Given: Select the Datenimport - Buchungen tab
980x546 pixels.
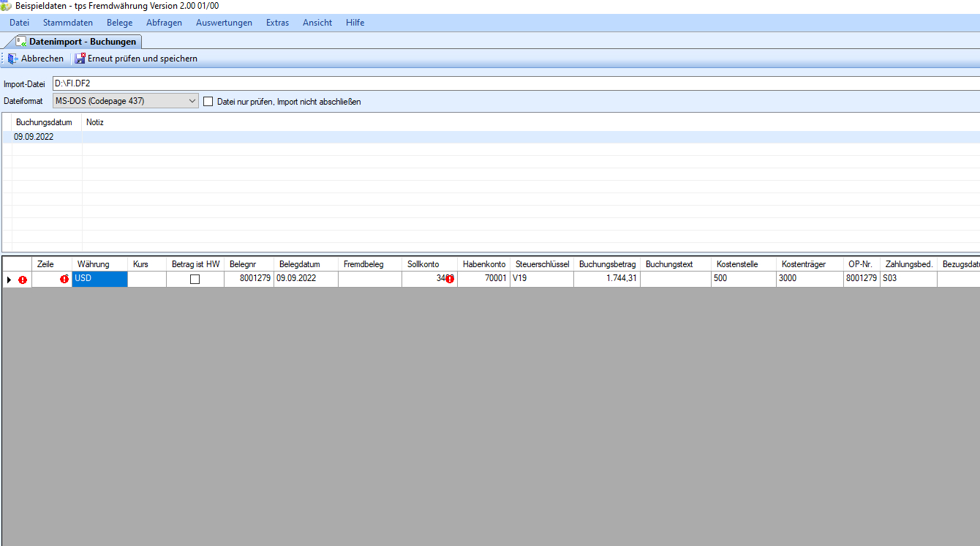Looking at the screenshot, I should click(x=82, y=42).
